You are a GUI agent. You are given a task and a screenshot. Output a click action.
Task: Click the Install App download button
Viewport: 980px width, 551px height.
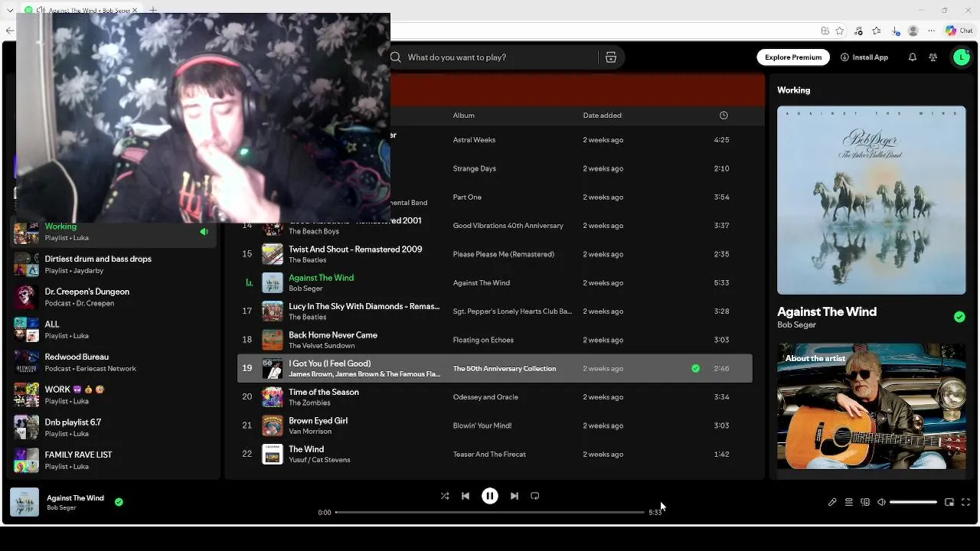point(864,57)
